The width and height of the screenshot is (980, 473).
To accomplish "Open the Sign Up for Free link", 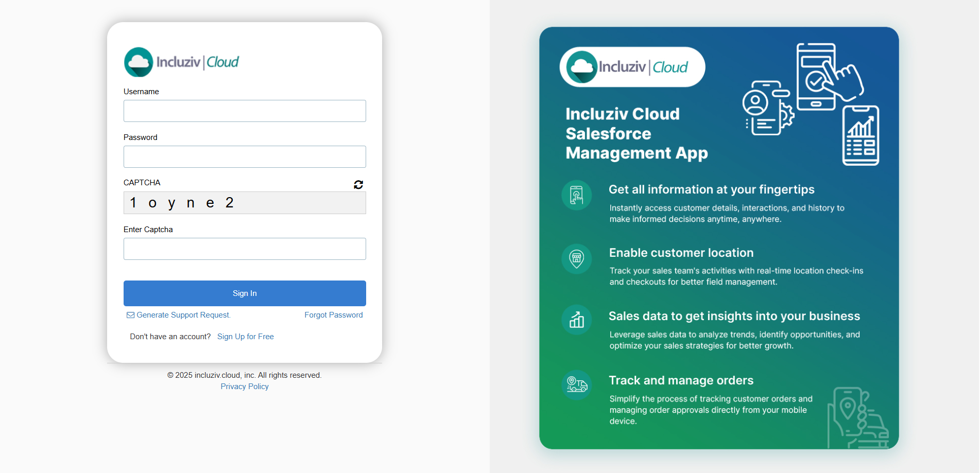I will [x=246, y=337].
